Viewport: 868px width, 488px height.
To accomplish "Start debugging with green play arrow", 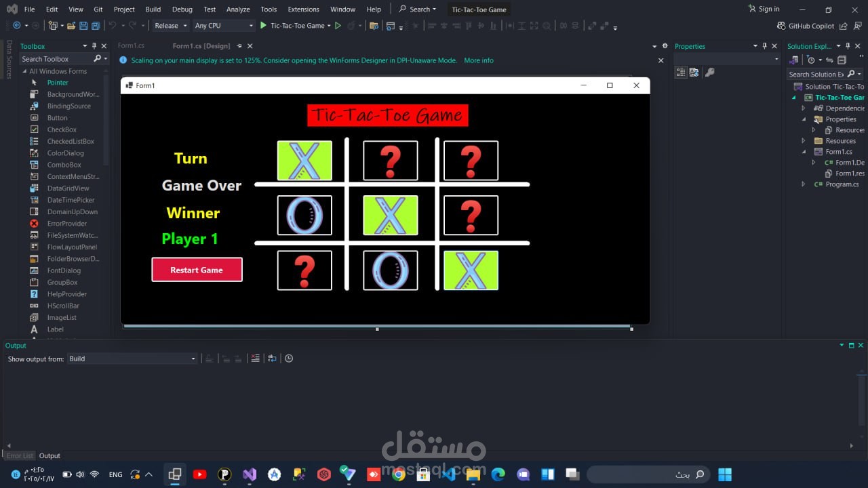I will click(x=264, y=26).
